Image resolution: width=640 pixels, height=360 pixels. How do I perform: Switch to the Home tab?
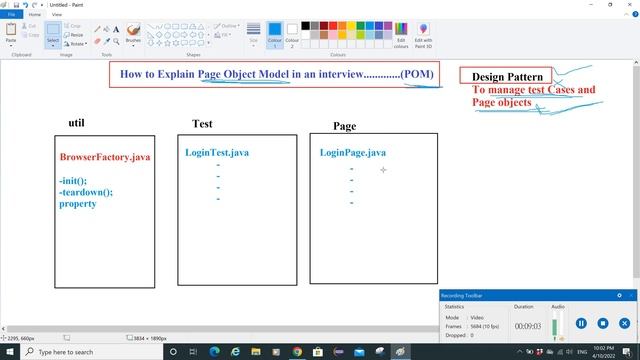pyautogui.click(x=35, y=15)
